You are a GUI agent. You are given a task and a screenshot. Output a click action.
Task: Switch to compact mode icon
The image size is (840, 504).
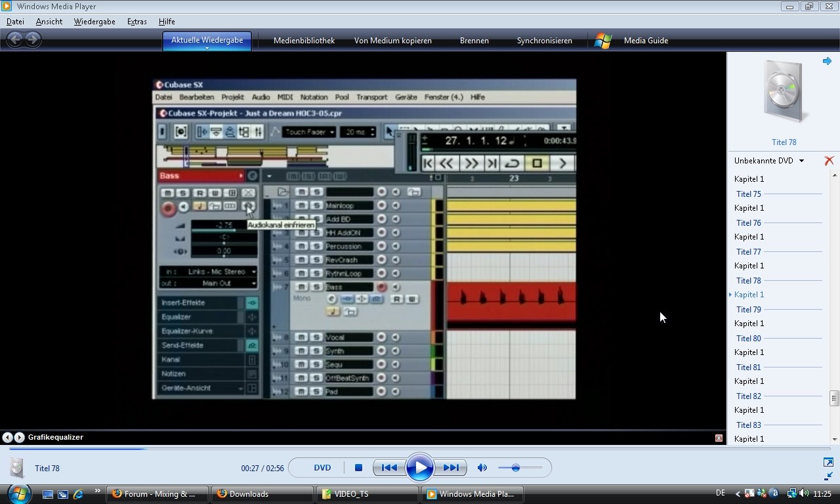(x=828, y=476)
